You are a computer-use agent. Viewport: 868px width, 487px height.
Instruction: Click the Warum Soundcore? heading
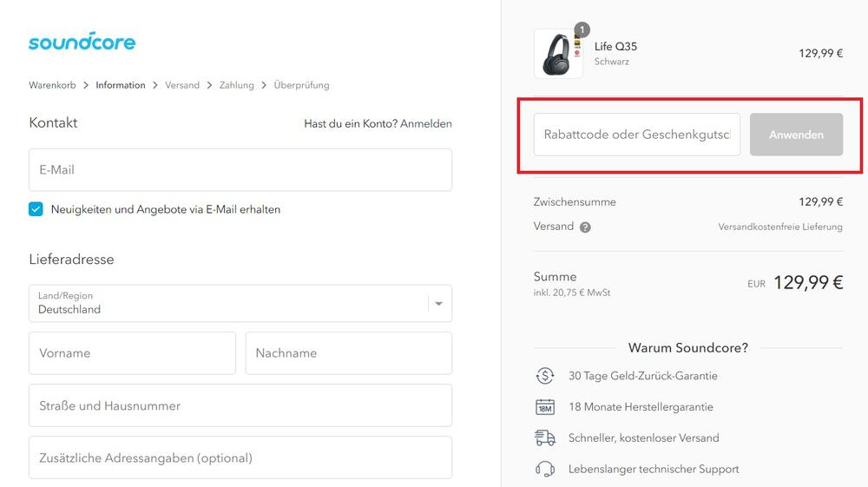(688, 347)
